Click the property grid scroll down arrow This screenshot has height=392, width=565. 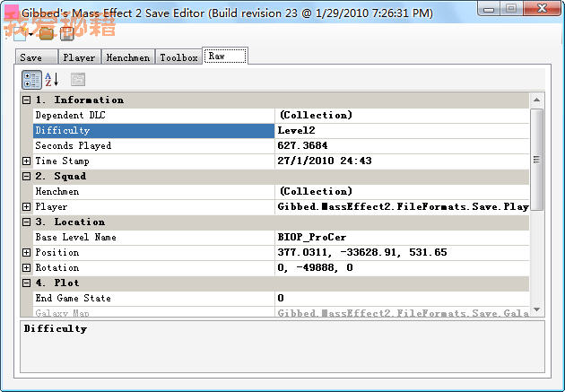(x=537, y=309)
